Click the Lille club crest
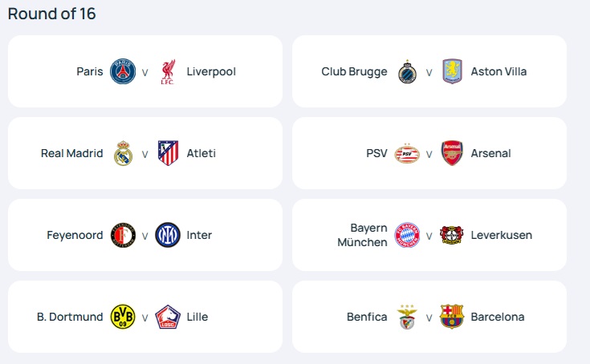Image resolution: width=590 pixels, height=364 pixels. (x=168, y=317)
